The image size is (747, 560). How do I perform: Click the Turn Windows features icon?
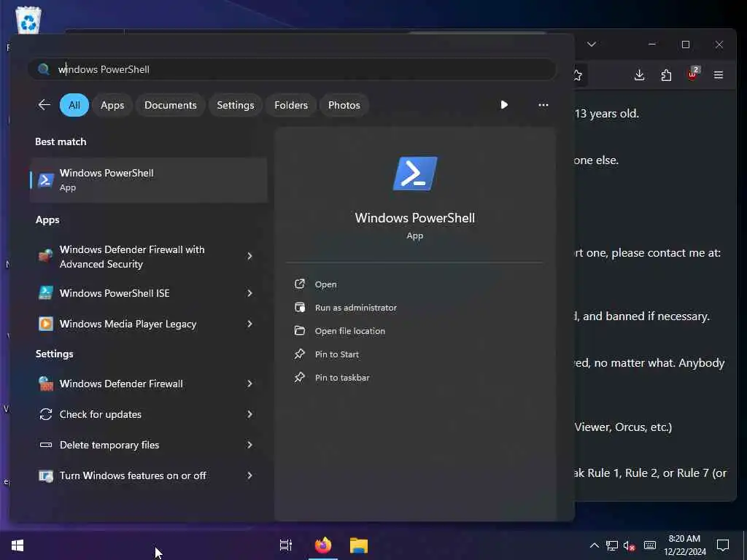tap(46, 475)
